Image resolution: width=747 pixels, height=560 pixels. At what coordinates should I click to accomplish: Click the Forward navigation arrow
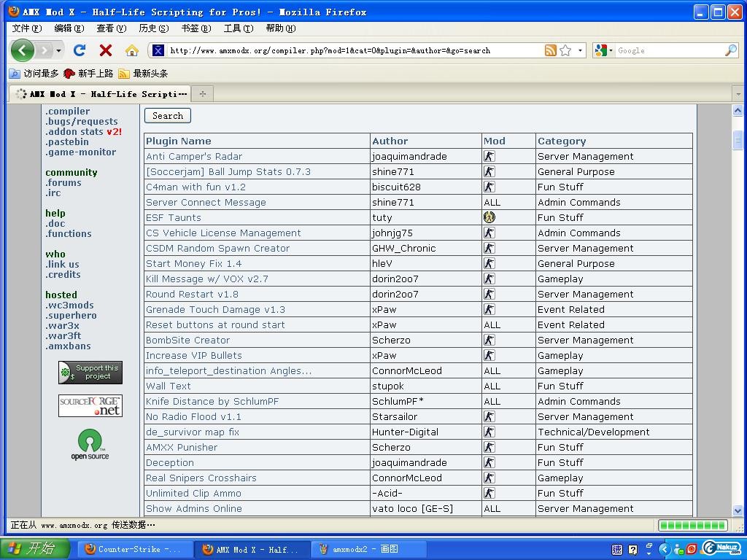(x=44, y=50)
